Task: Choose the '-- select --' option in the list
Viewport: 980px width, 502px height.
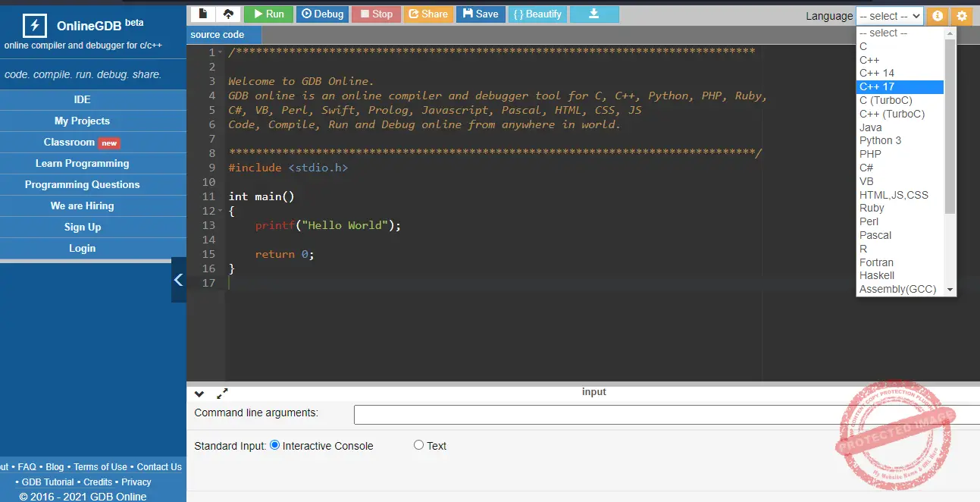Action: pyautogui.click(x=900, y=33)
